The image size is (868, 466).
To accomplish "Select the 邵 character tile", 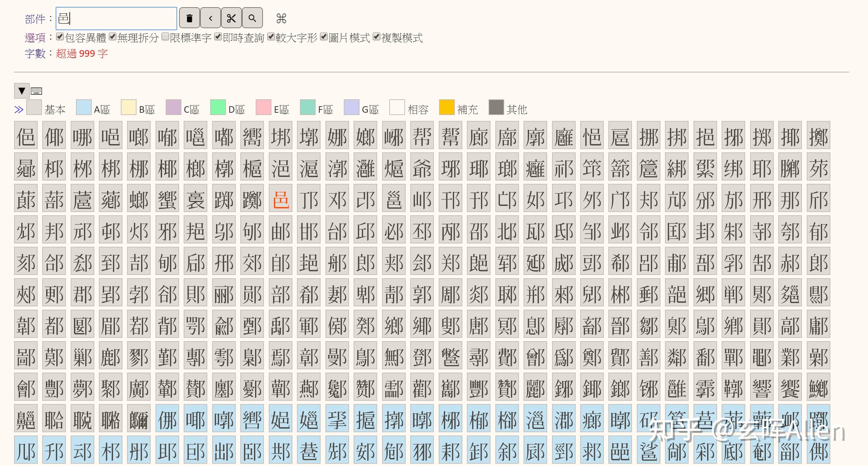I will (479, 230).
